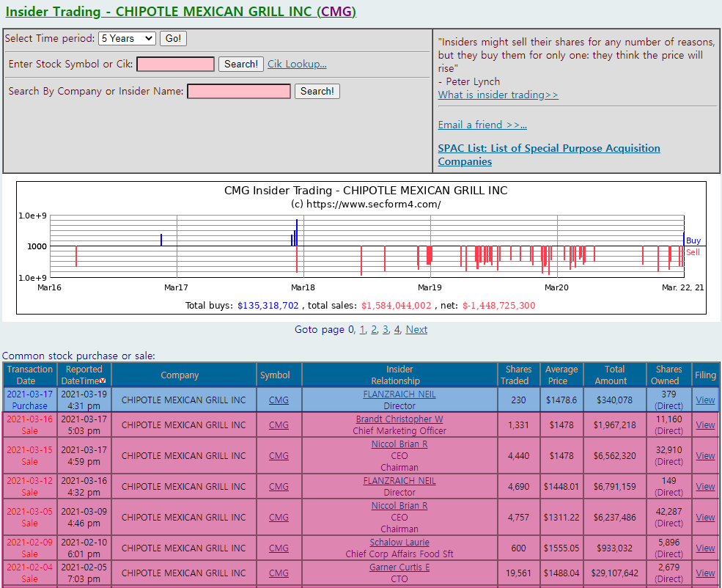This screenshot has width=722, height=588.
Task: Open CMG symbol in 2021-03-16 Sale row
Action: pyautogui.click(x=279, y=425)
